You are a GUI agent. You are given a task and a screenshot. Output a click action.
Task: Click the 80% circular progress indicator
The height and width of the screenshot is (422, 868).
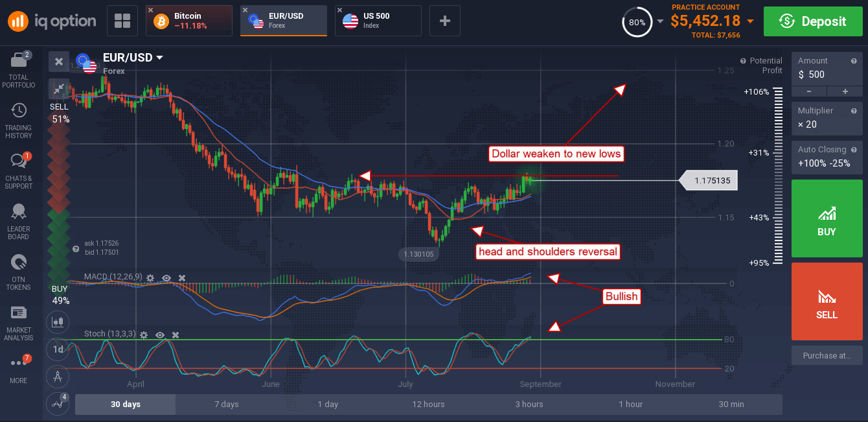coord(637,22)
